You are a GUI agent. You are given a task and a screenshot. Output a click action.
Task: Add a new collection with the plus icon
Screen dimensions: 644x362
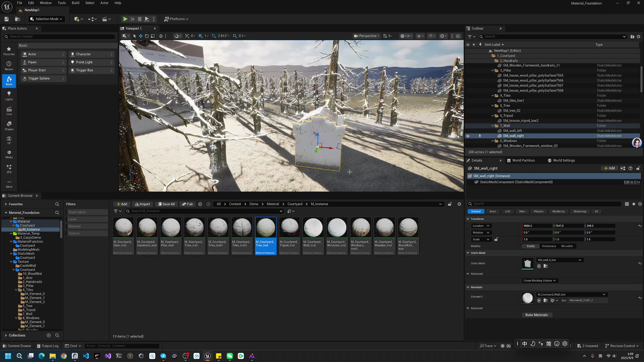point(49,335)
